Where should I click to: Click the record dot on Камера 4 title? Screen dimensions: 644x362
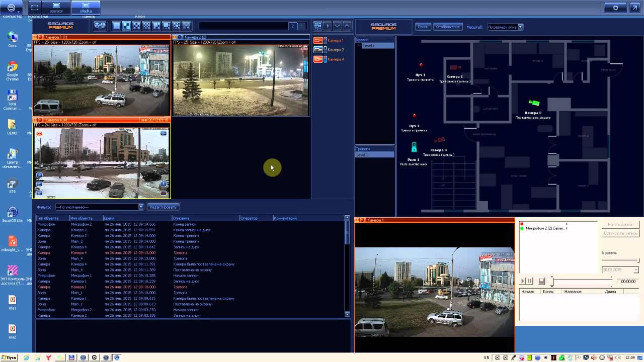pos(41,120)
